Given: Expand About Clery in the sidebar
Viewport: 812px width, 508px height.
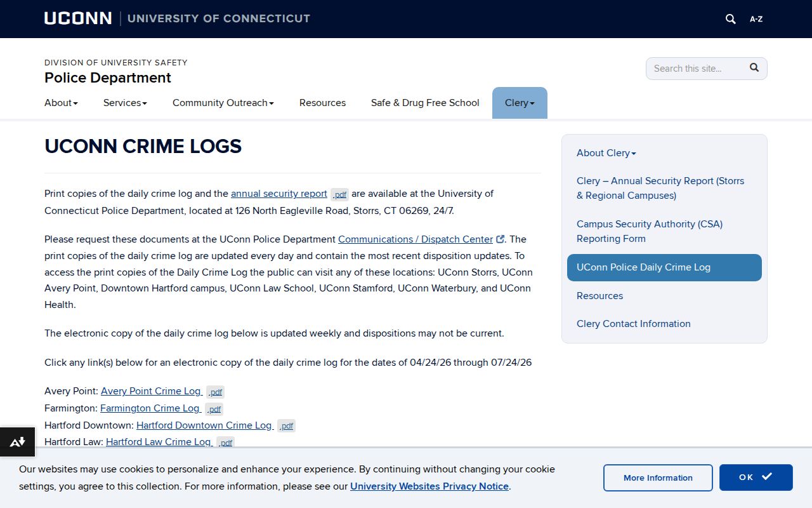Looking at the screenshot, I should point(606,153).
